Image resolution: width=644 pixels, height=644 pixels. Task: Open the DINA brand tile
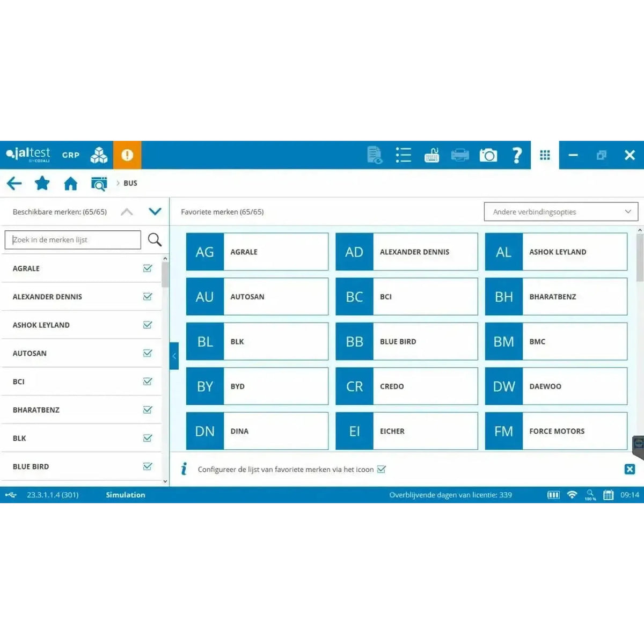(257, 431)
